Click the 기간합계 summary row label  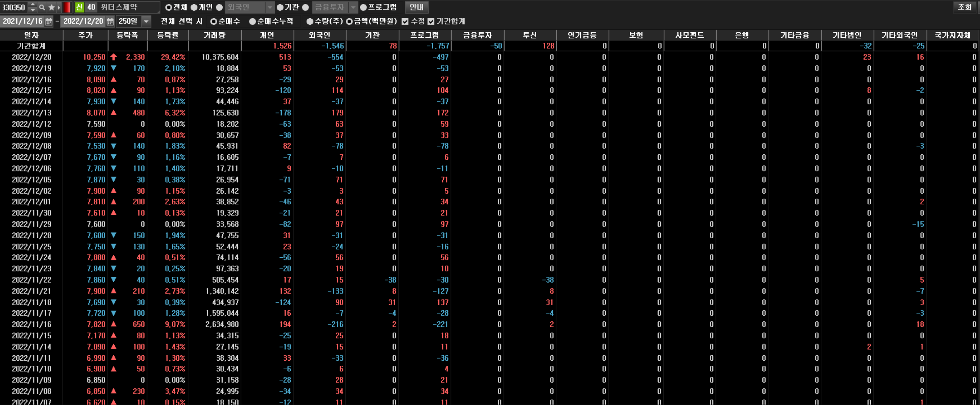pos(31,46)
